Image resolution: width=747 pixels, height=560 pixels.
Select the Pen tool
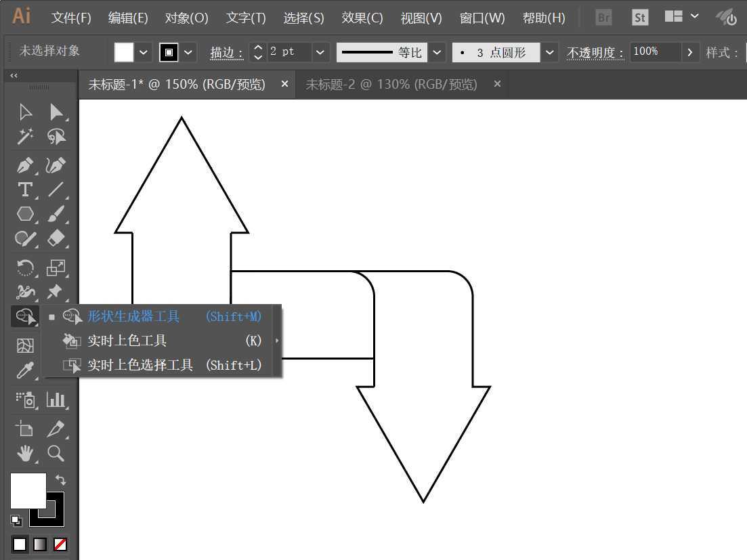tap(25, 165)
